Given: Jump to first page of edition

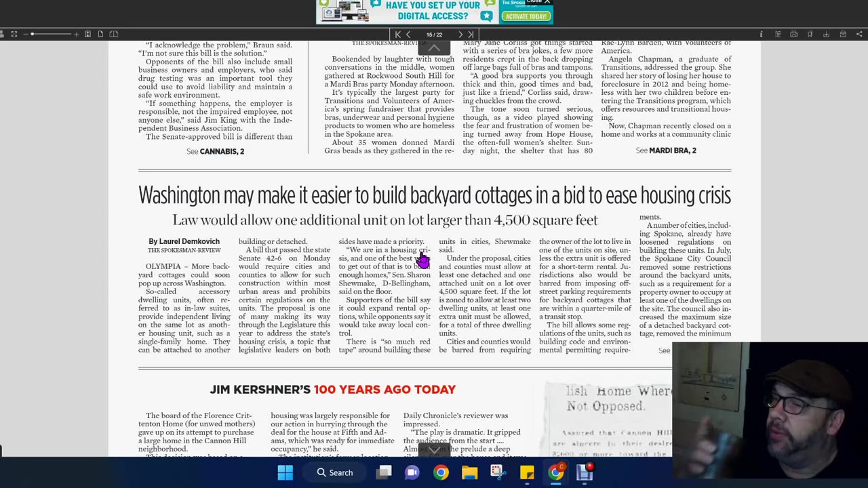Looking at the screenshot, I should click(x=398, y=35).
